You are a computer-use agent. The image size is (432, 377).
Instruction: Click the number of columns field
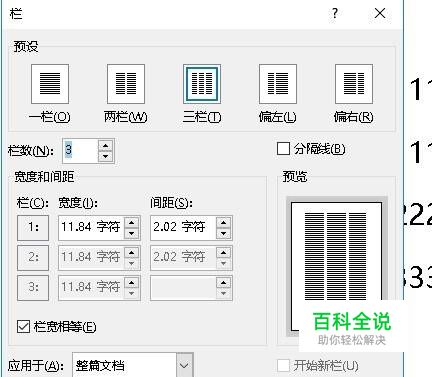coord(80,151)
